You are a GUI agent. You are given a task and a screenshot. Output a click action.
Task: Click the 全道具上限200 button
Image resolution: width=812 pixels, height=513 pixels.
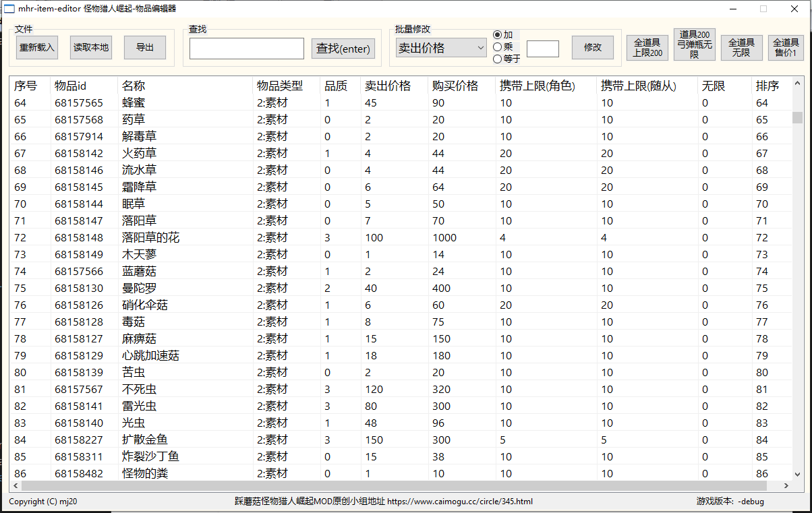[x=647, y=47]
